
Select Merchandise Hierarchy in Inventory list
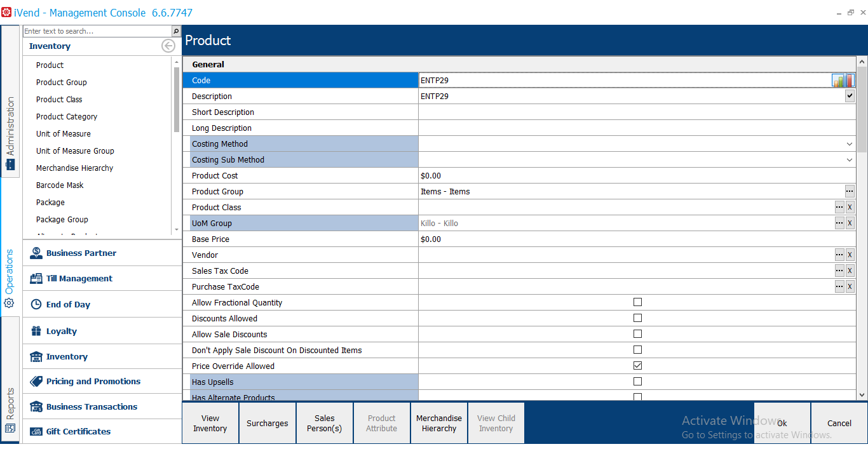pos(74,168)
